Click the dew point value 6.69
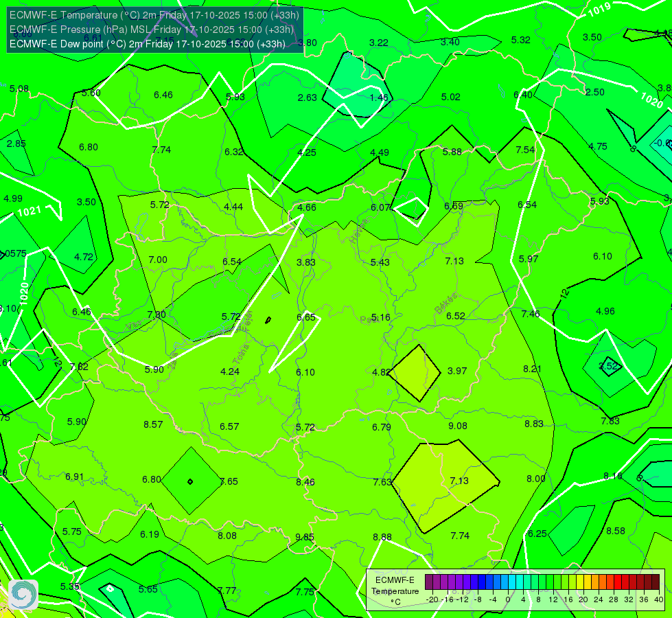 click(x=454, y=206)
